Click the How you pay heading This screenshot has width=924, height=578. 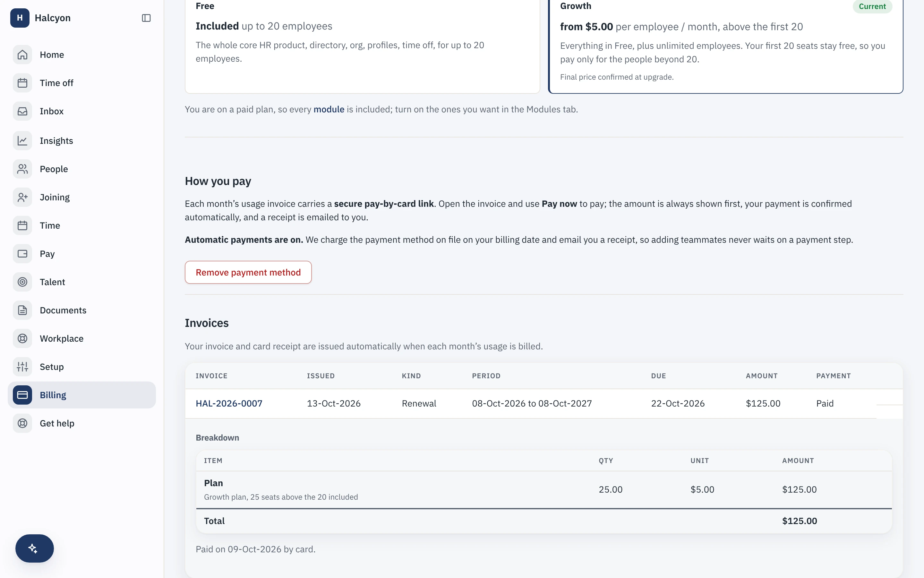tap(218, 181)
